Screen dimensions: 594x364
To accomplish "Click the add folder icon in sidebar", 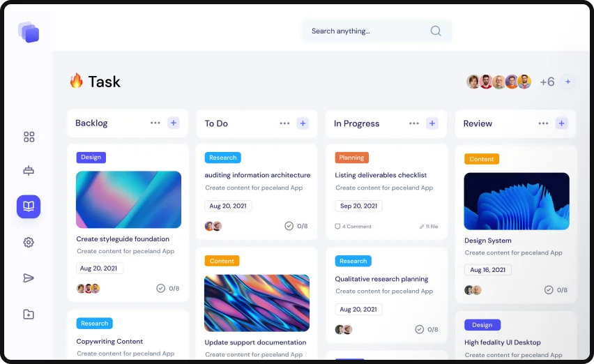I will [29, 314].
